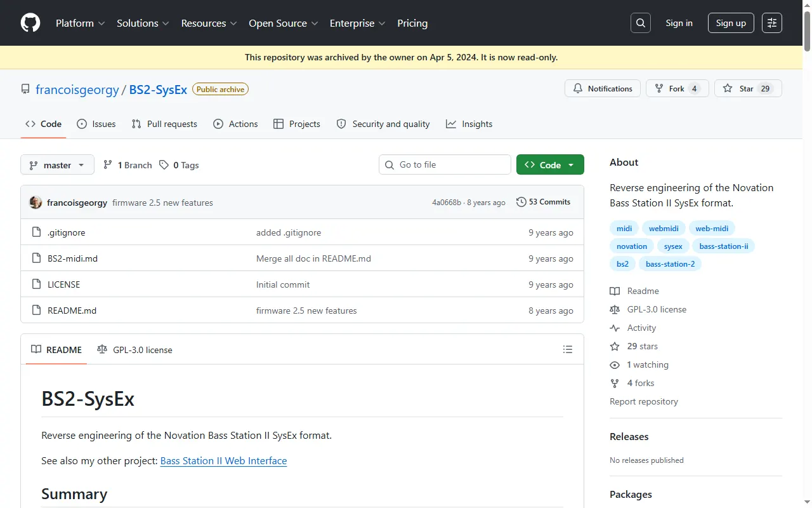
Task: Select the README tab
Action: point(56,350)
